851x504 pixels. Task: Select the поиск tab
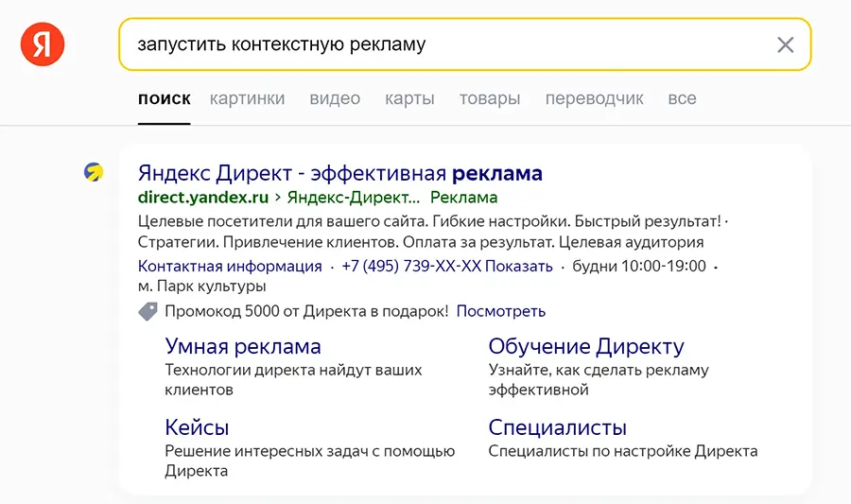click(x=164, y=98)
